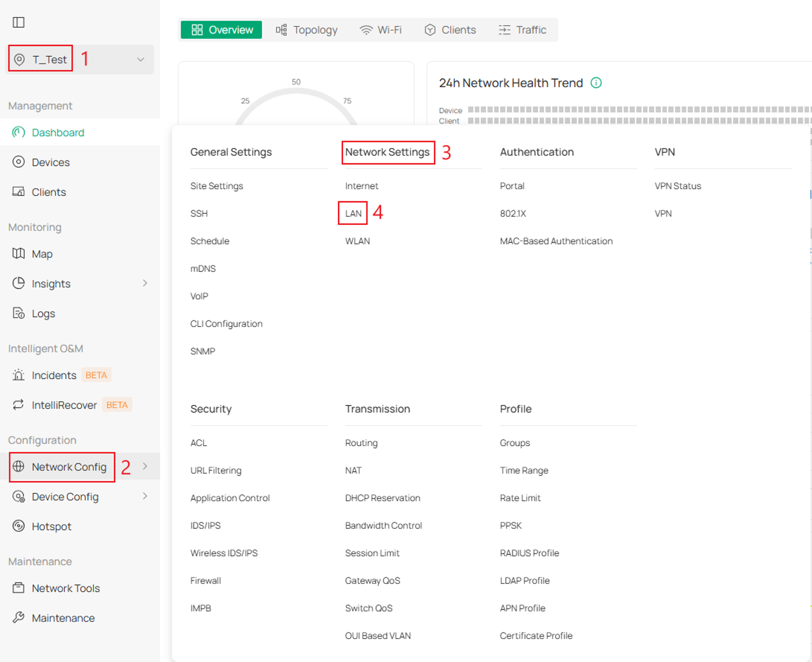Open DHCP Reservation
The width and height of the screenshot is (812, 662).
383,498
